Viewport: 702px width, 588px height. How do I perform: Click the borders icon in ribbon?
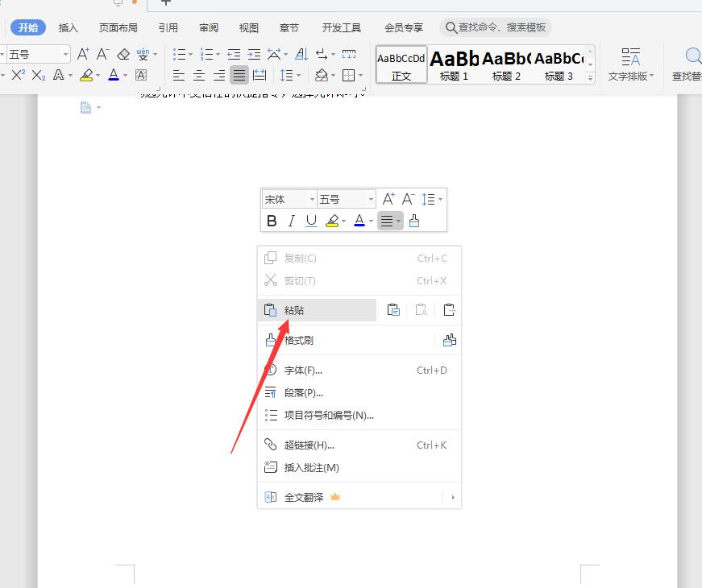(348, 75)
